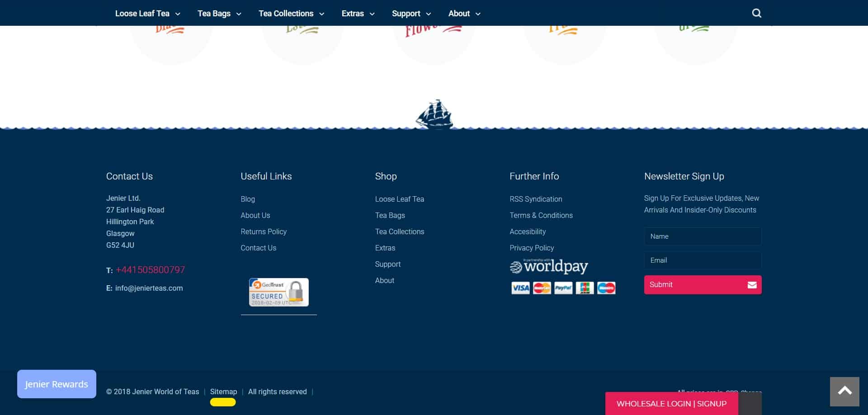This screenshot has height=415, width=868.
Task: Open the Accesibility link
Action: [528, 232]
